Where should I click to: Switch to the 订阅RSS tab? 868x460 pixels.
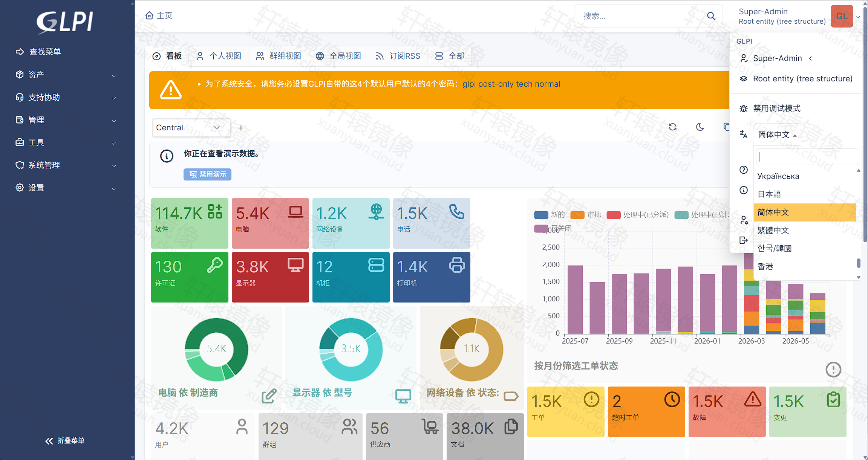tap(398, 56)
